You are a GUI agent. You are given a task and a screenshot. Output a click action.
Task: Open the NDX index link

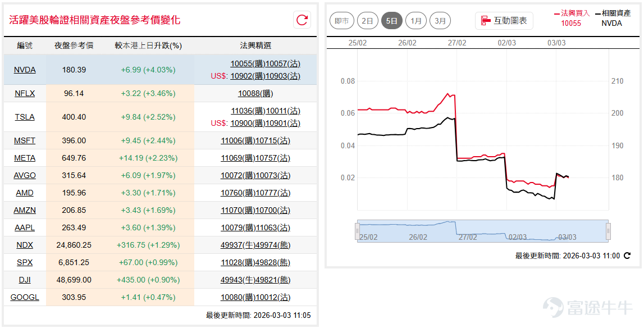(25, 245)
